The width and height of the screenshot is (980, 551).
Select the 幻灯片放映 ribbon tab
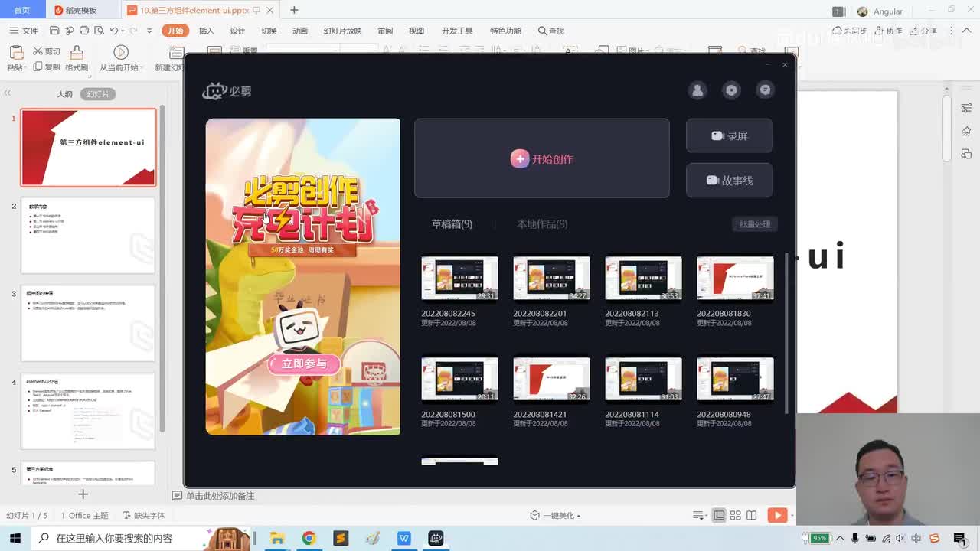(x=342, y=31)
